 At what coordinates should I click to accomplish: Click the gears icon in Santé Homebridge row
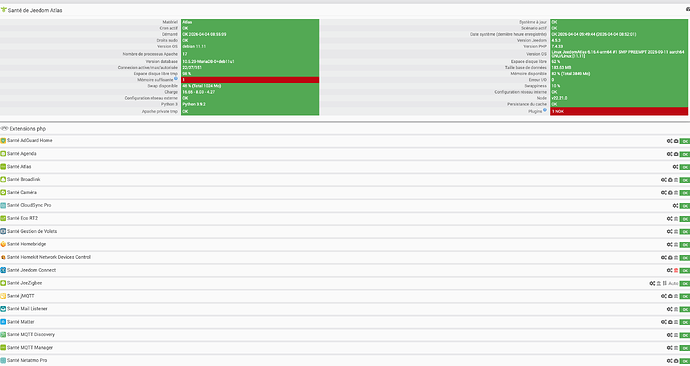pos(669,244)
